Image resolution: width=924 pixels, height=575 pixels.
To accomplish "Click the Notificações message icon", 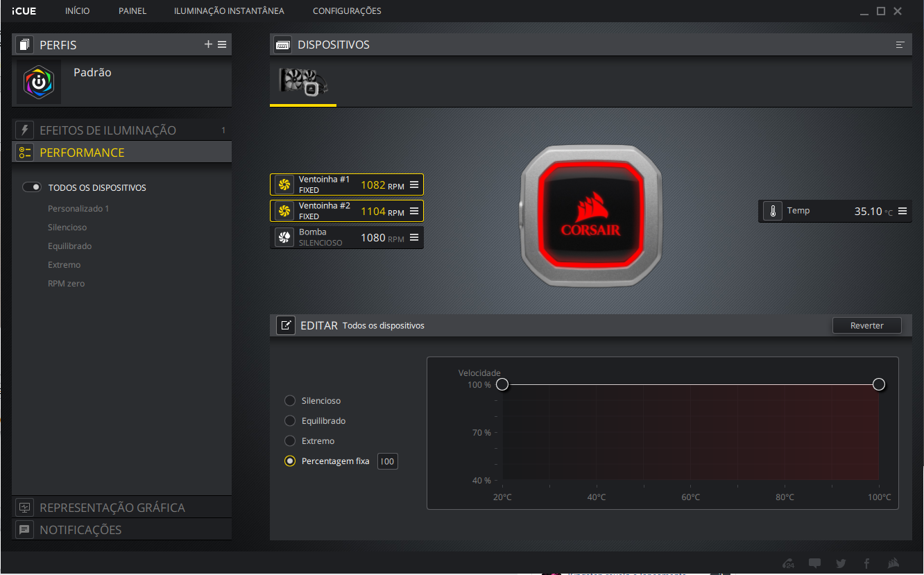I will (x=25, y=529).
